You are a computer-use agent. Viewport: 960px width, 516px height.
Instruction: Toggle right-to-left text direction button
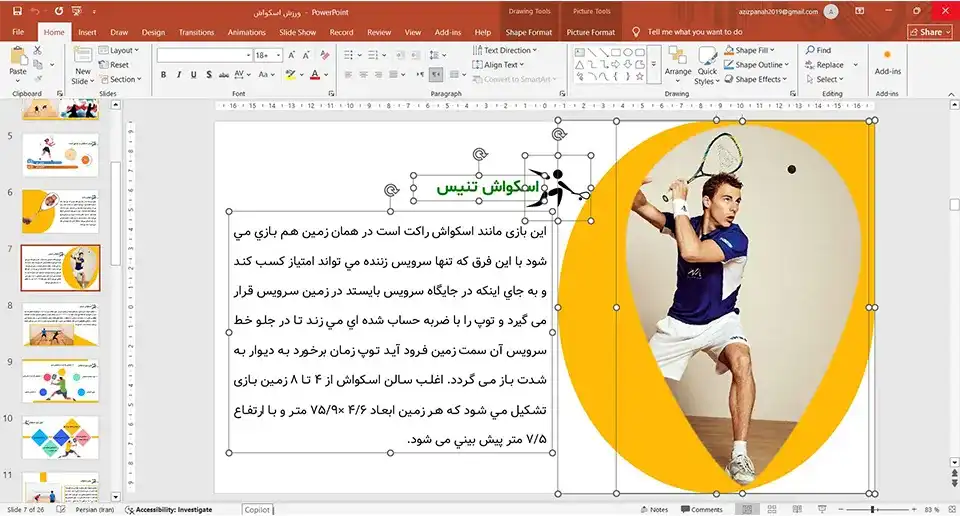(436, 75)
